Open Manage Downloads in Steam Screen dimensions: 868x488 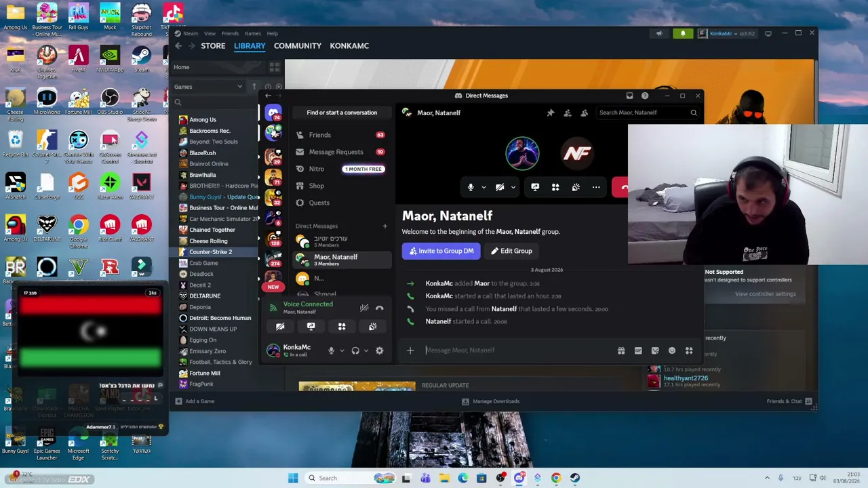(490, 401)
